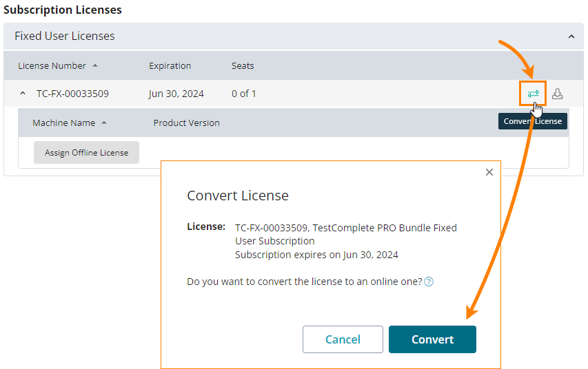This screenshot has height=369, width=588.
Task: Sort by Machine Name column
Action: (x=70, y=123)
